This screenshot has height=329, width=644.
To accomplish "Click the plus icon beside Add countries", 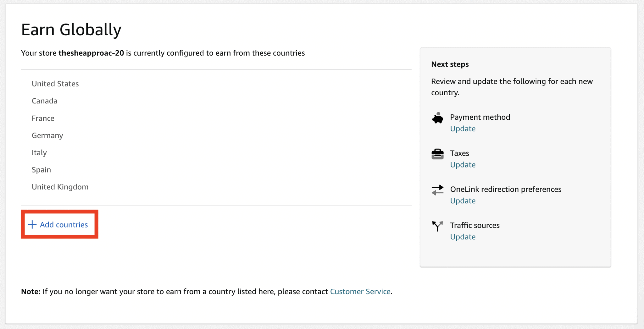I will pyautogui.click(x=32, y=224).
